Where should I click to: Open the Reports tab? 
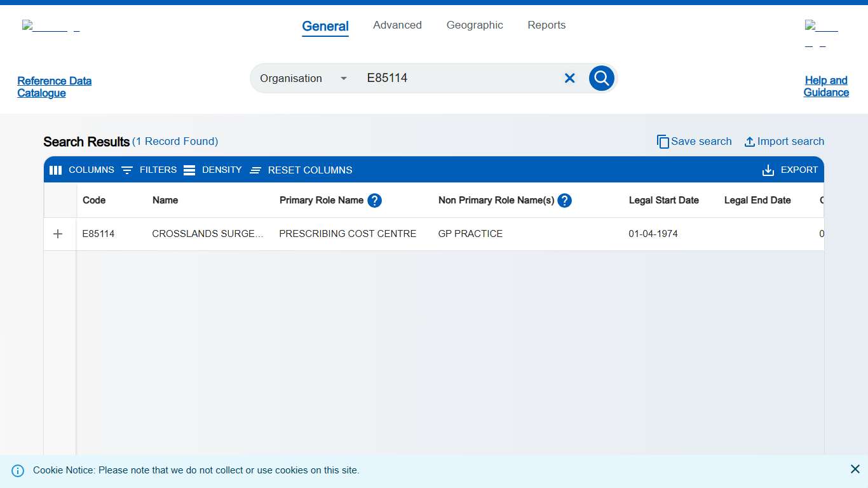pos(546,25)
